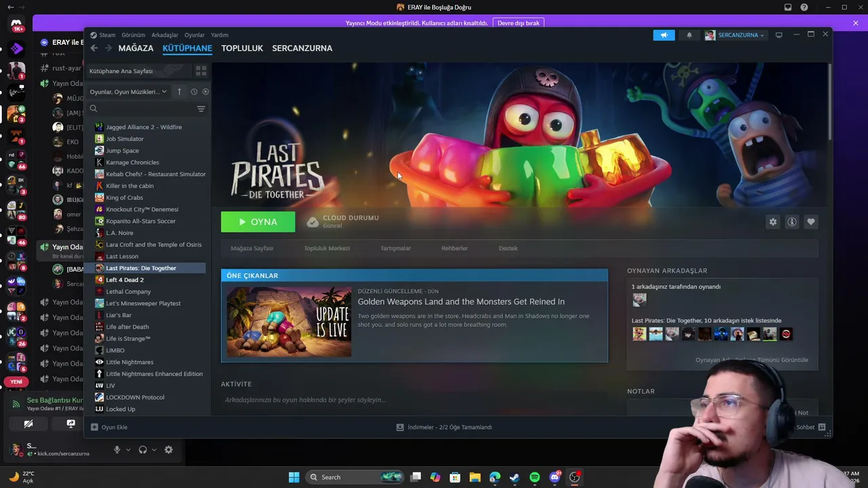Switch Steam to Big Picture mode
This screenshot has width=868, height=488.
click(779, 35)
